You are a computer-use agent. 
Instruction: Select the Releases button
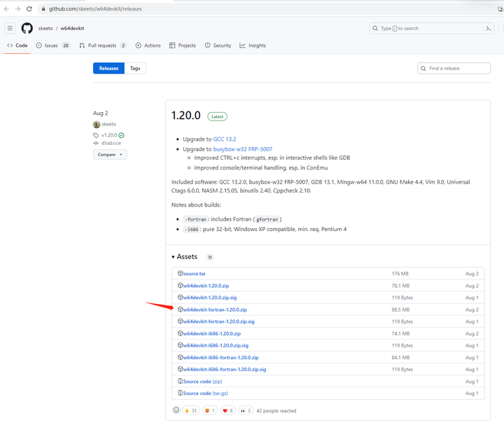point(108,68)
